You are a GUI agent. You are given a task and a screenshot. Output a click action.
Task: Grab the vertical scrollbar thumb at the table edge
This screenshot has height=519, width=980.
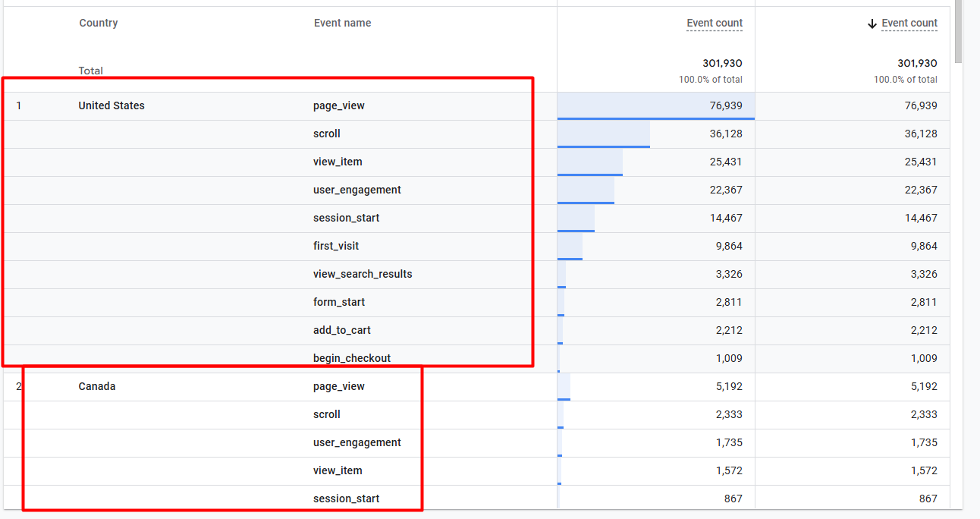click(958, 31)
